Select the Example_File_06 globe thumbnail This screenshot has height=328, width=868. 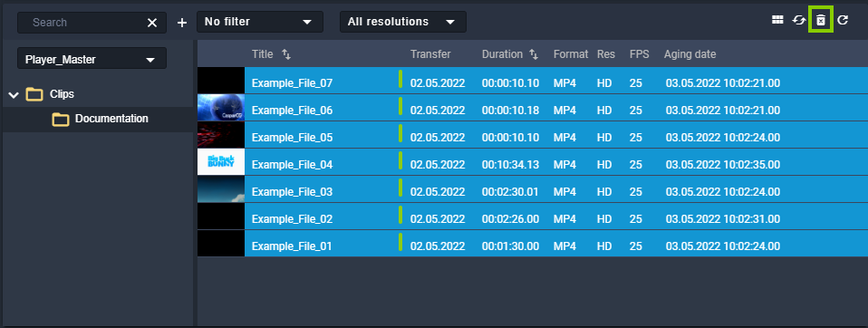pos(221,107)
